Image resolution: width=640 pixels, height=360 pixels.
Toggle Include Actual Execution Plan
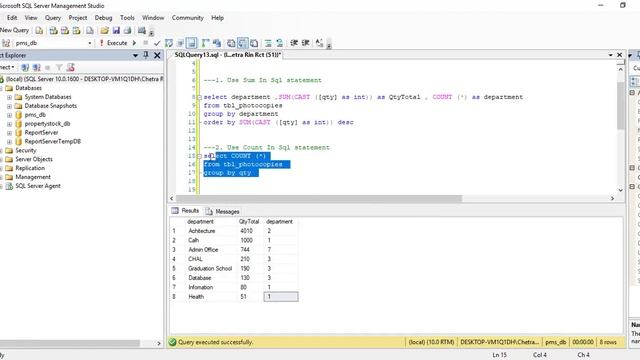[205, 43]
